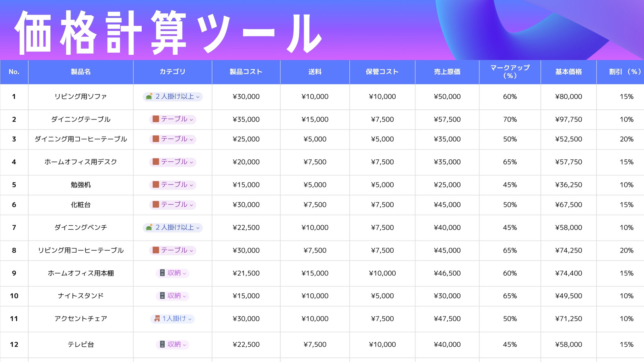
Task: Click chair icon in アクセントチェア row
Action: point(157,319)
